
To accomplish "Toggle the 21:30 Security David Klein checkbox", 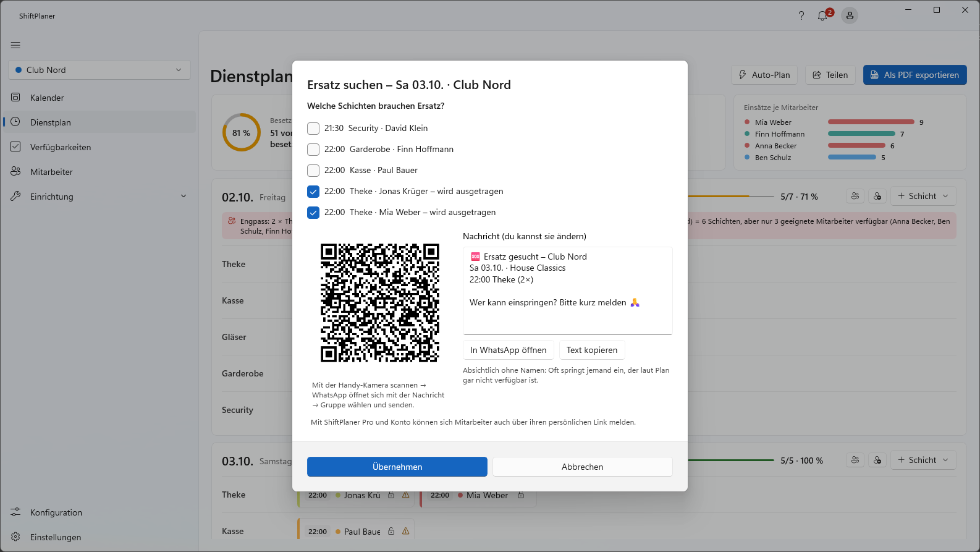I will click(313, 128).
